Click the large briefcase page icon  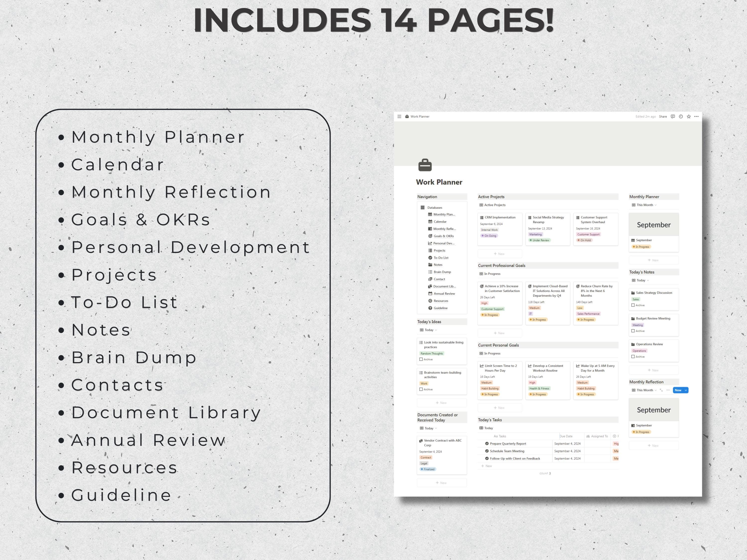point(425,165)
